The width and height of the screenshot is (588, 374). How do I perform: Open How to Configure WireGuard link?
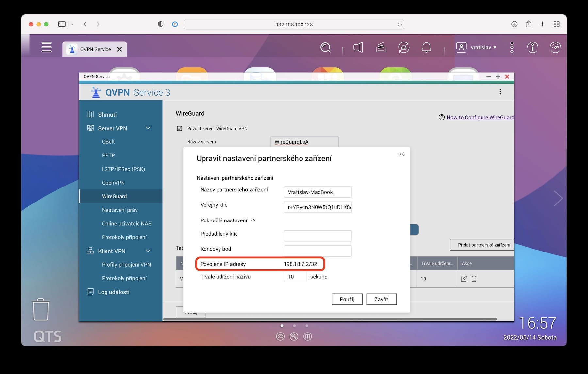point(480,117)
